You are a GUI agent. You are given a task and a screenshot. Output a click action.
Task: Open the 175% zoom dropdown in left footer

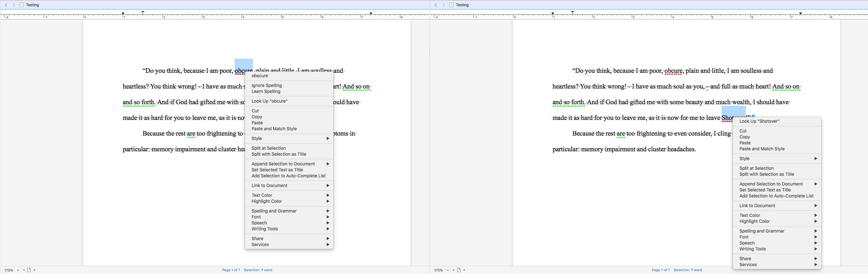[x=11, y=270]
